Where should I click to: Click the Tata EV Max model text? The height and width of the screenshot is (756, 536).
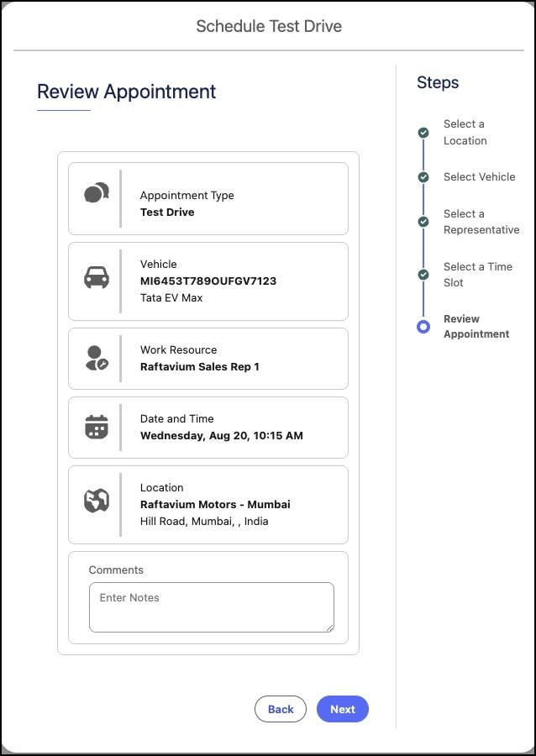coord(171,298)
